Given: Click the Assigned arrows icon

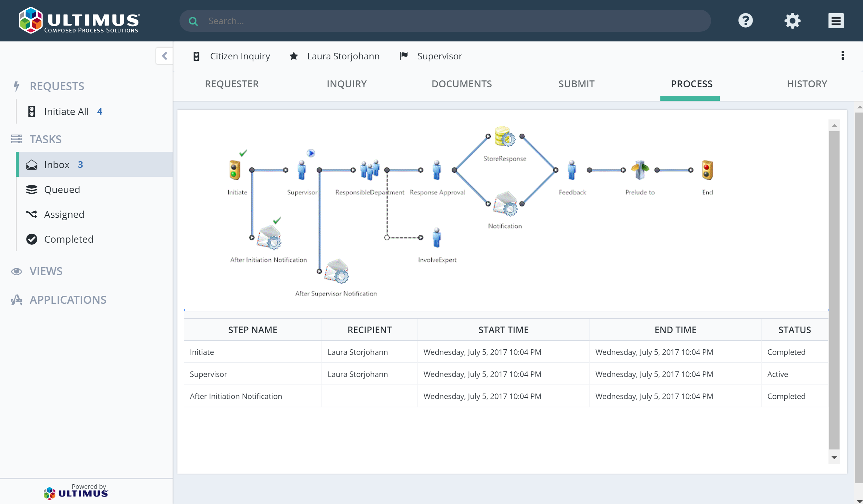Looking at the screenshot, I should coord(32,214).
